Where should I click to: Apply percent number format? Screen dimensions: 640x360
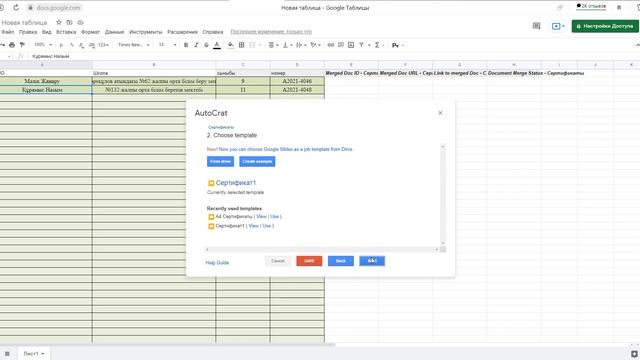click(72, 45)
